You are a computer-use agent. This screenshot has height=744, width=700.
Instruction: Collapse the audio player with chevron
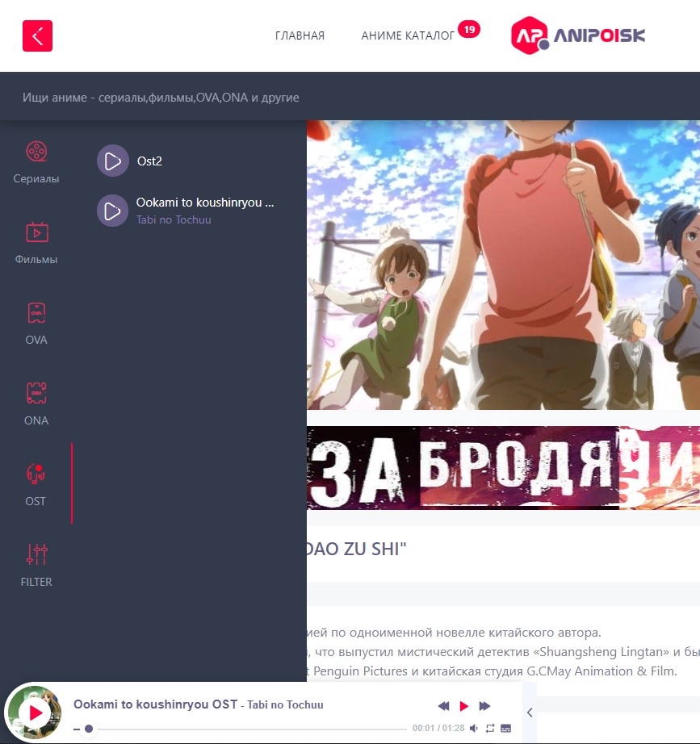[530, 713]
